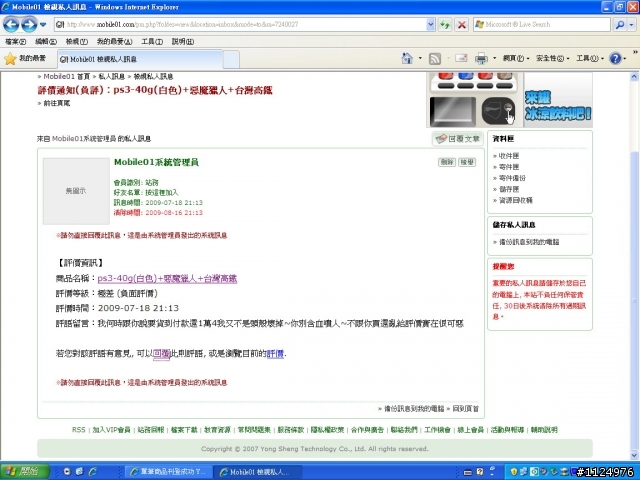The width and height of the screenshot is (640, 480).
Task: Click sidebar 備份訊息到我的電腦 link
Action: click(529, 242)
